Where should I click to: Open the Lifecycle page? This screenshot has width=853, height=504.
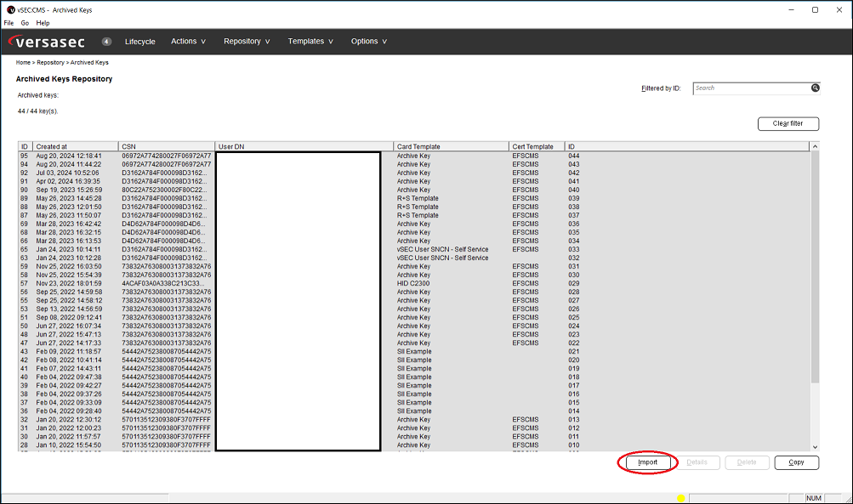click(139, 42)
